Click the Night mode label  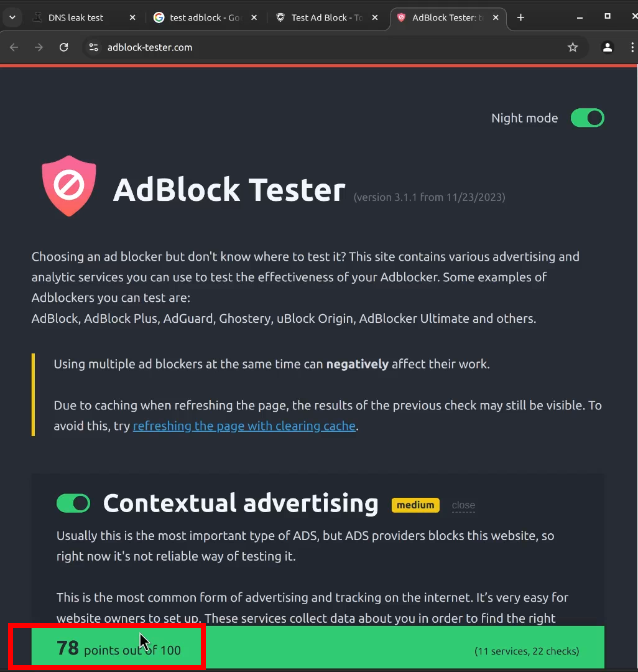click(525, 118)
